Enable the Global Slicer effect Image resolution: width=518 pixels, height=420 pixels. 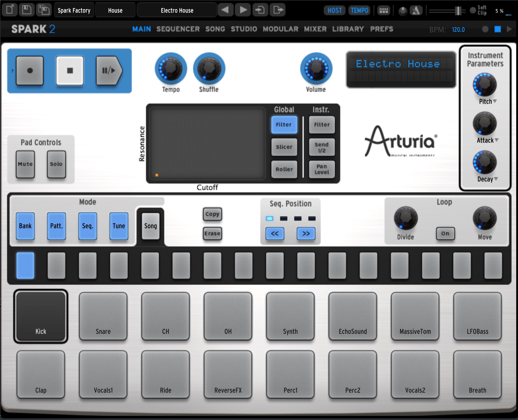click(284, 147)
